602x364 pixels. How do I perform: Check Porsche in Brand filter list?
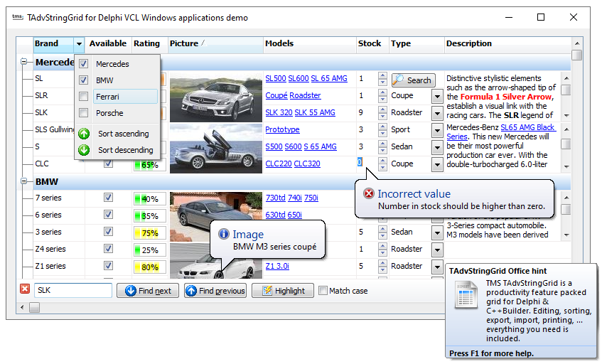tap(83, 113)
